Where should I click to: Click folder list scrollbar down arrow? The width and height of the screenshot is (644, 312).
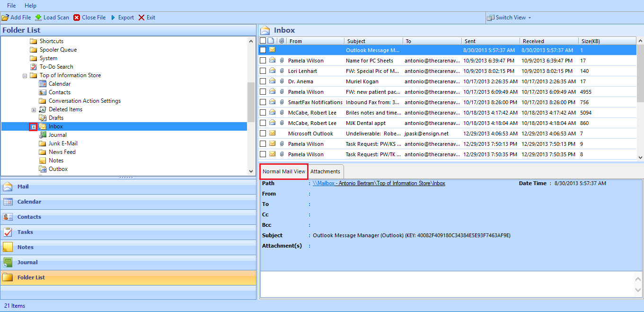[251, 171]
